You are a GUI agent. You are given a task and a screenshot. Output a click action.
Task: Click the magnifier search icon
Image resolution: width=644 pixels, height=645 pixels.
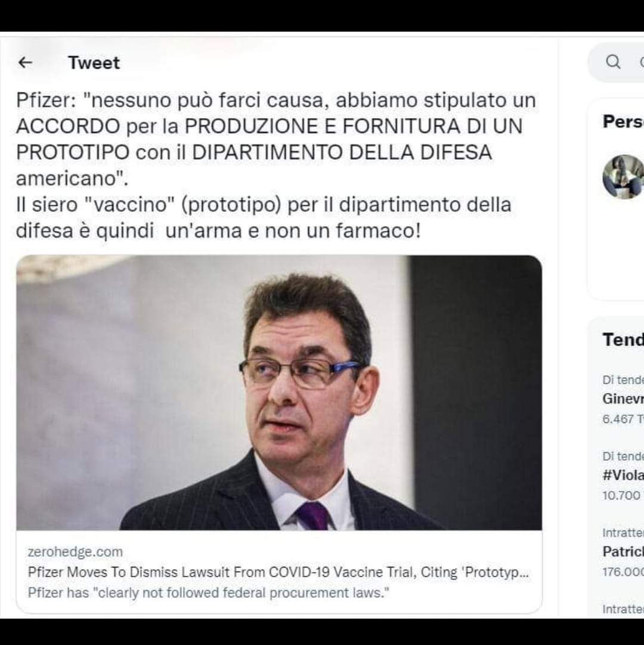613,61
